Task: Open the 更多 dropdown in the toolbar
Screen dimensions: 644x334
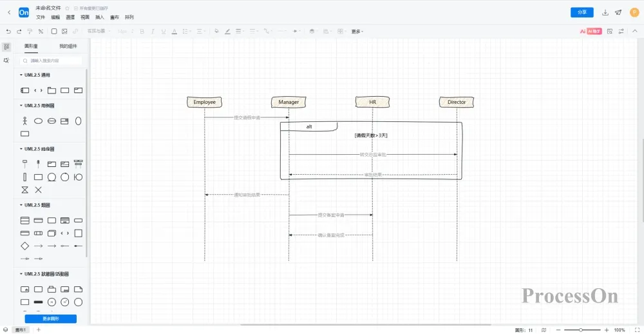Action: (x=357, y=31)
